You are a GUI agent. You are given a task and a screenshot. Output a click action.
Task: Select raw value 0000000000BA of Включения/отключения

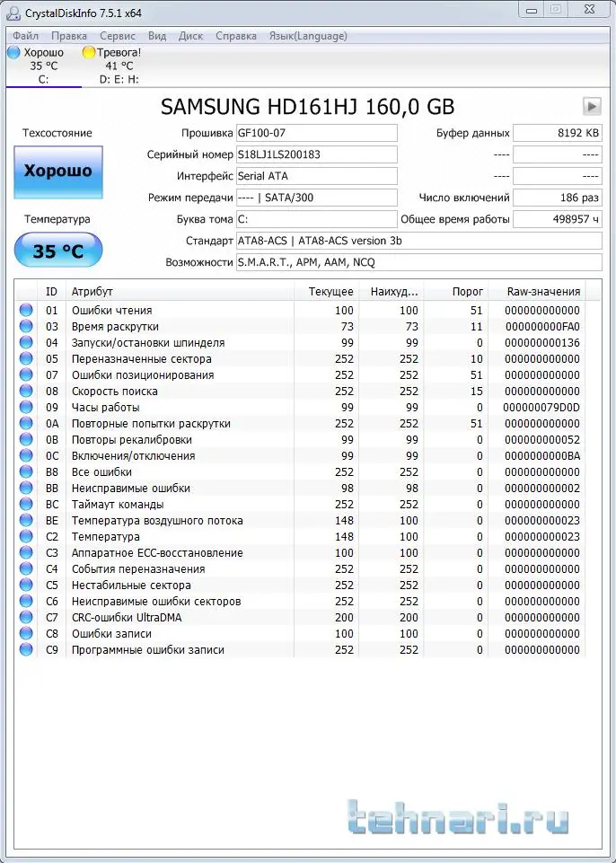tap(542, 455)
